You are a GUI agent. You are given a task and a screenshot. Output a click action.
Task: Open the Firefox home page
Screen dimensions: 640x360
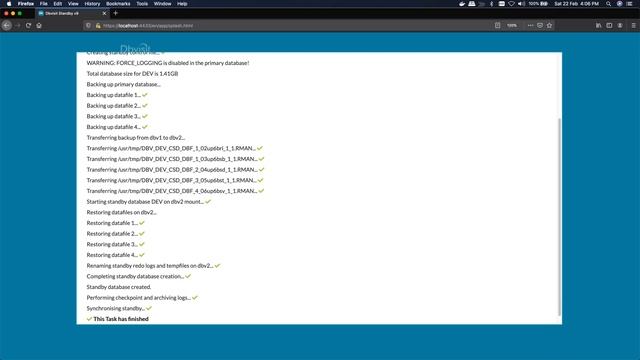pos(39,25)
